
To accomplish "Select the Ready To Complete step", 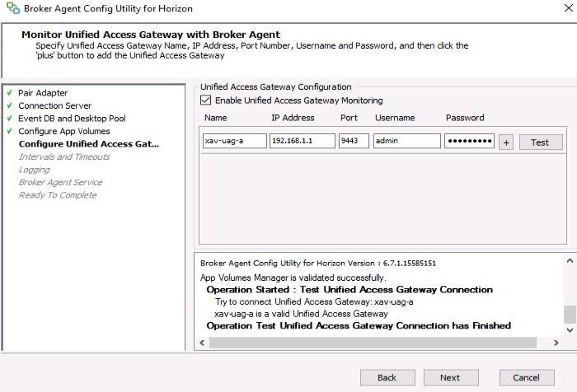I will coord(58,195).
